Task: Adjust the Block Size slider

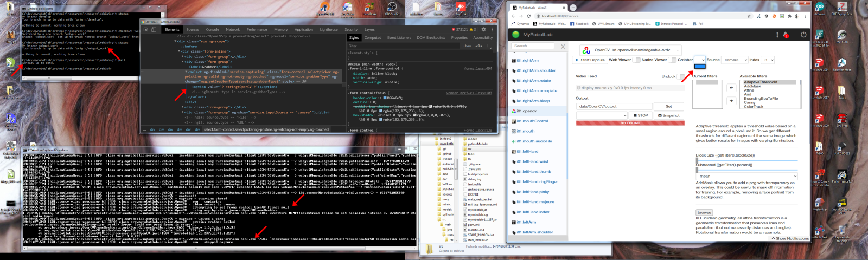Action: tap(747, 159)
